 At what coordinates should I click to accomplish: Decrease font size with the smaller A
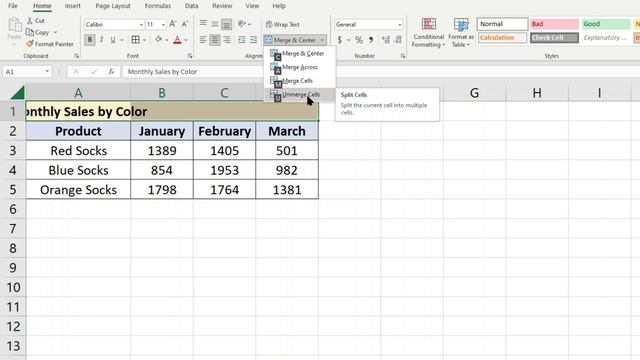coord(185,24)
